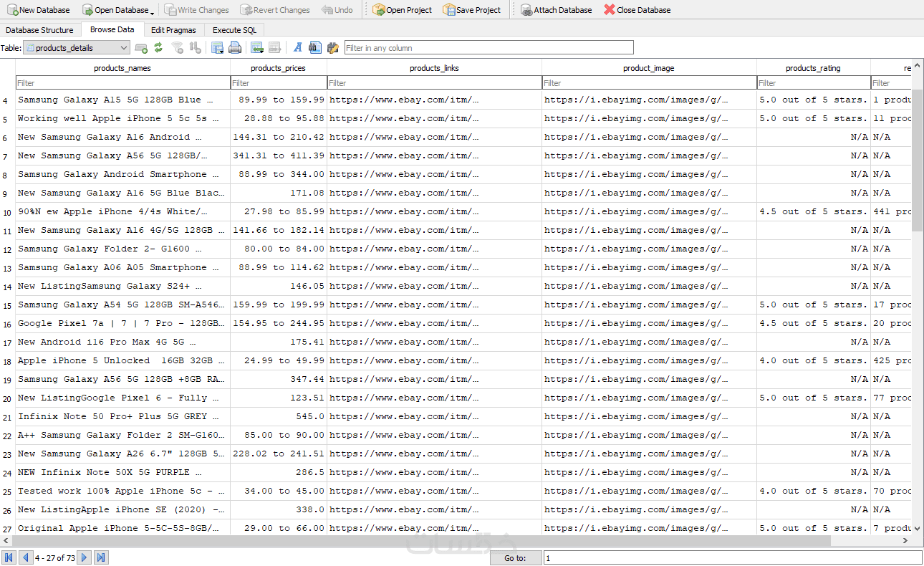Click the product_image column filter box

click(x=650, y=83)
